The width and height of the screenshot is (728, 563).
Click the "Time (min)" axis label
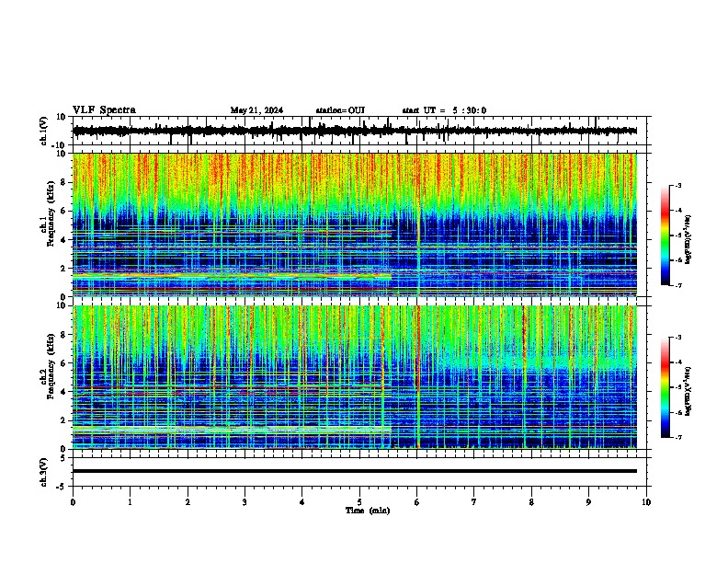click(368, 511)
